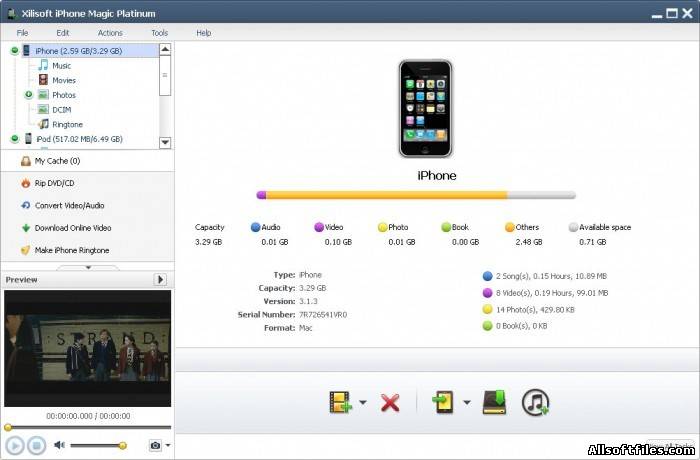Click the Music note icon in tree
This screenshot has height=460, width=700.
[x=43, y=65]
